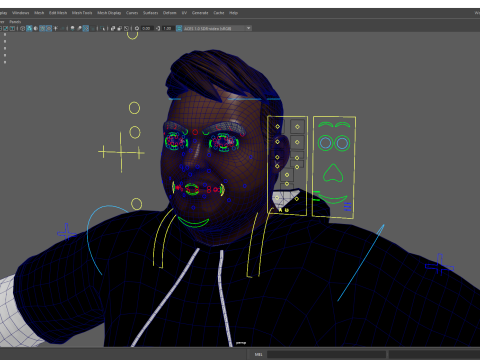Click the command result field right of the command line
The width and height of the screenshot is (480, 360).
click(x=434, y=354)
